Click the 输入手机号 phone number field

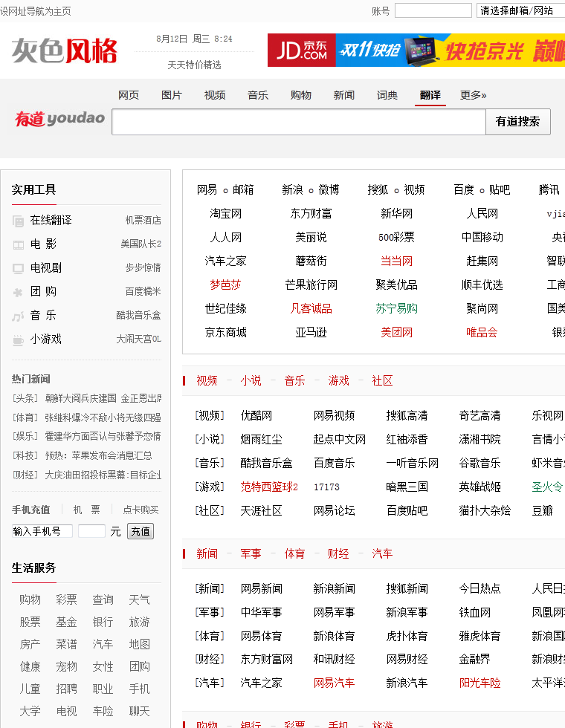coord(42,531)
